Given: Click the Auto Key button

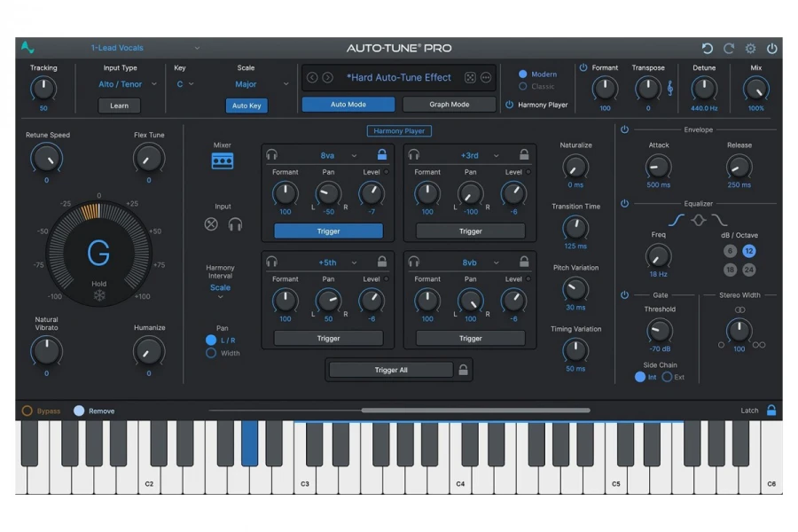Looking at the screenshot, I should 246,106.
